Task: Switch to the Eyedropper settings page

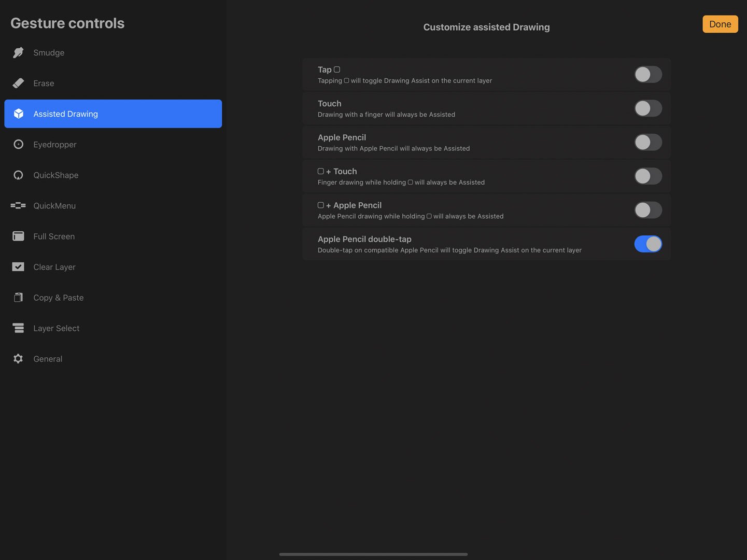Action: [55, 144]
